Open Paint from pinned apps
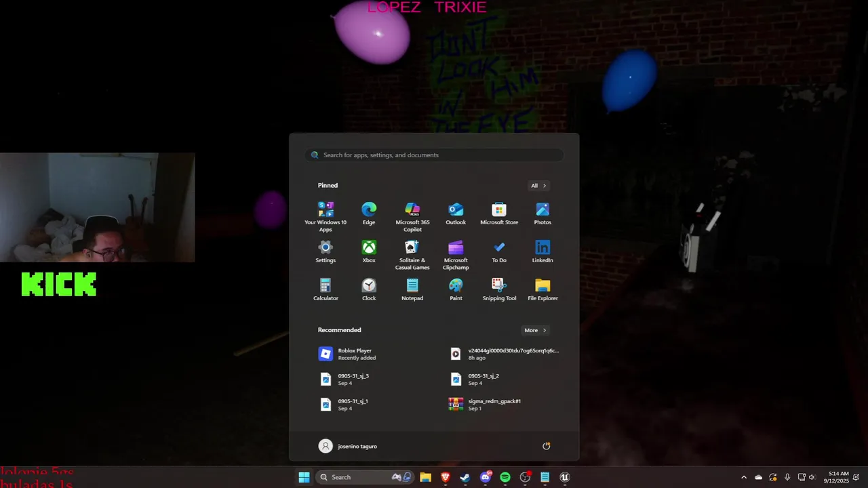Image resolution: width=868 pixels, height=488 pixels. point(456,289)
